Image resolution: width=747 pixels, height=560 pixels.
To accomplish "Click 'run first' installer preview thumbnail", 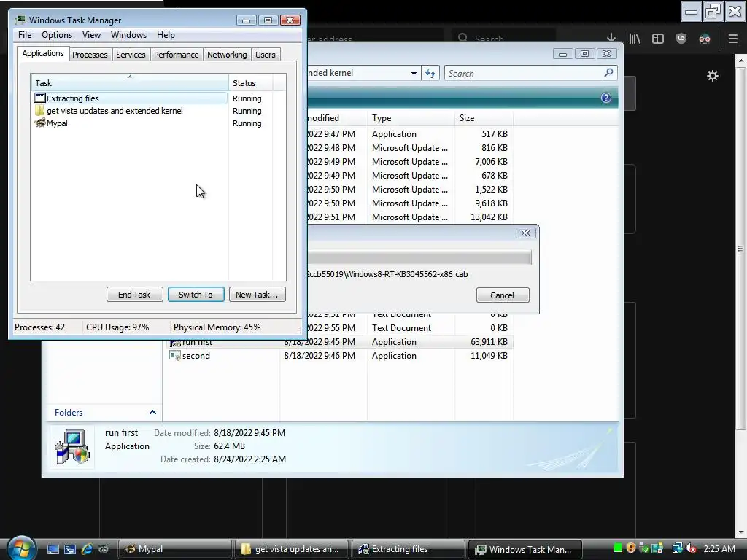I will pyautogui.click(x=72, y=447).
